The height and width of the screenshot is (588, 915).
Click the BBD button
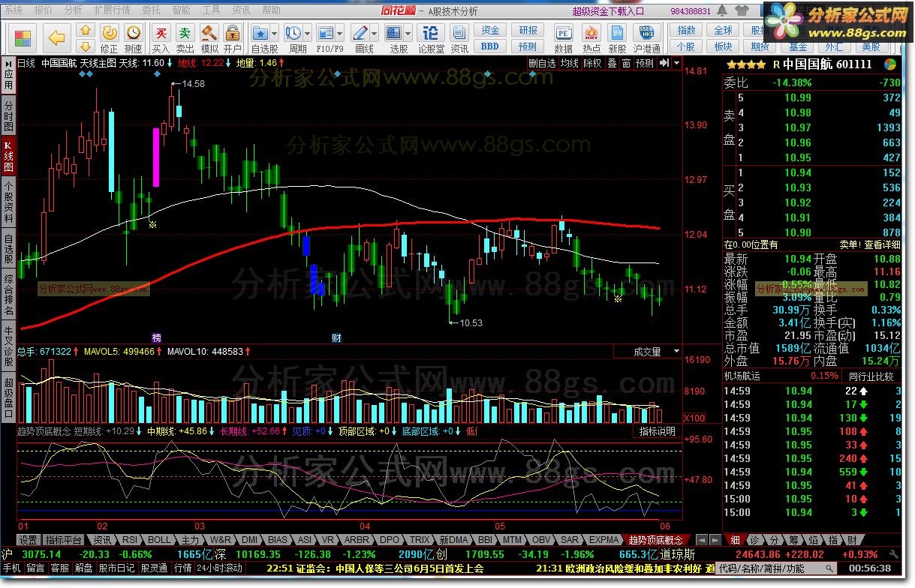pyautogui.click(x=490, y=46)
